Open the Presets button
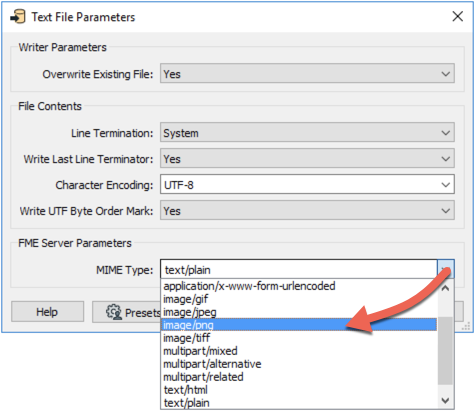This screenshot has height=412, width=474. (x=127, y=312)
